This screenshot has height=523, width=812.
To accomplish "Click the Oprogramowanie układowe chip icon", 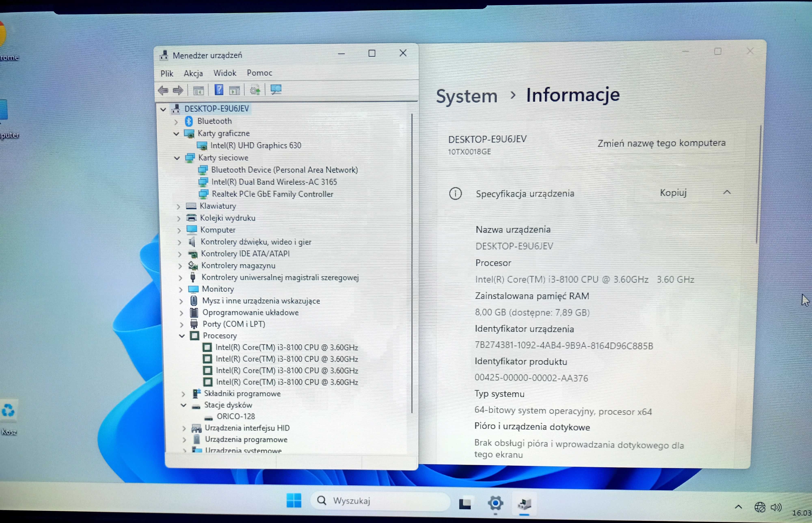I will click(194, 312).
